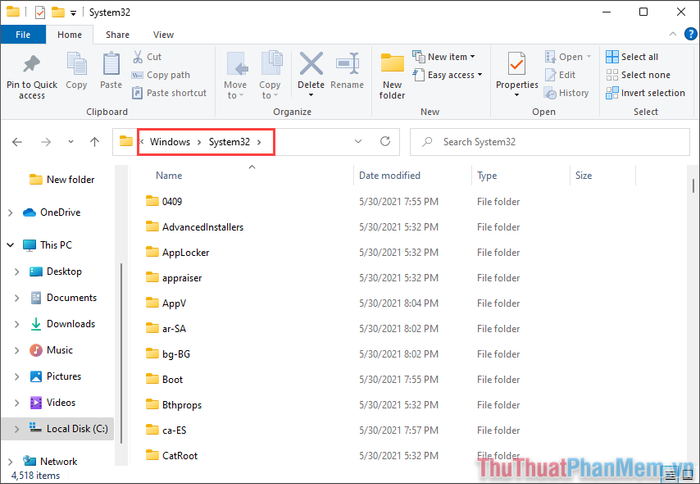
Task: Expand Delete options arrow
Action: [x=311, y=95]
